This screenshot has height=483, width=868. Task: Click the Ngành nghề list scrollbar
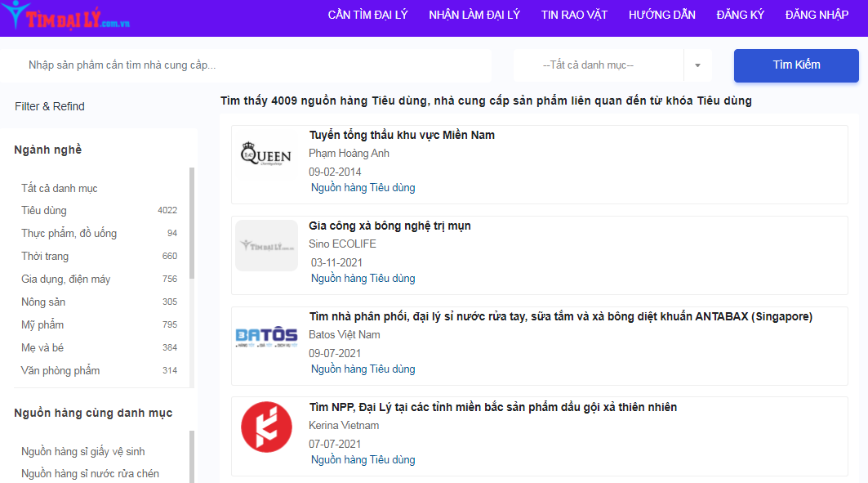point(192,222)
